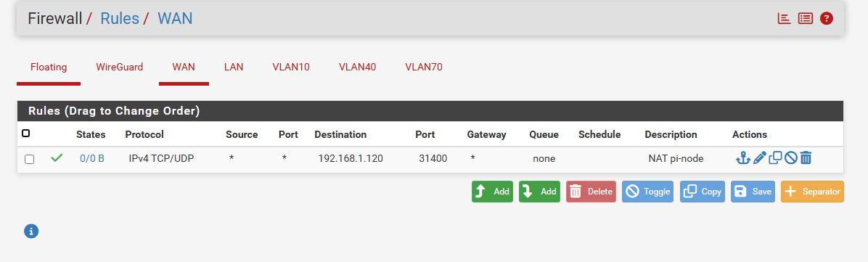Show the blue info icon details

[31, 231]
